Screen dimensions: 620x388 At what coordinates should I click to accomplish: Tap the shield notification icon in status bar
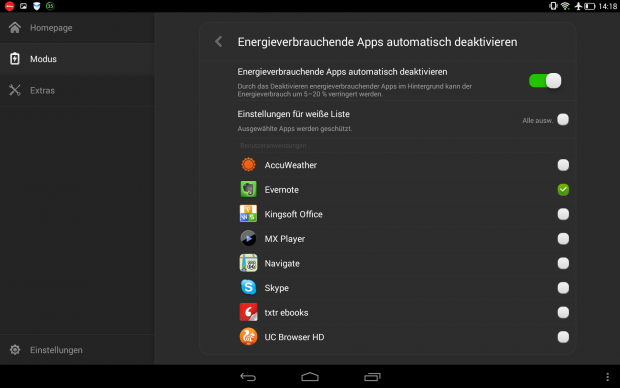click(37, 6)
